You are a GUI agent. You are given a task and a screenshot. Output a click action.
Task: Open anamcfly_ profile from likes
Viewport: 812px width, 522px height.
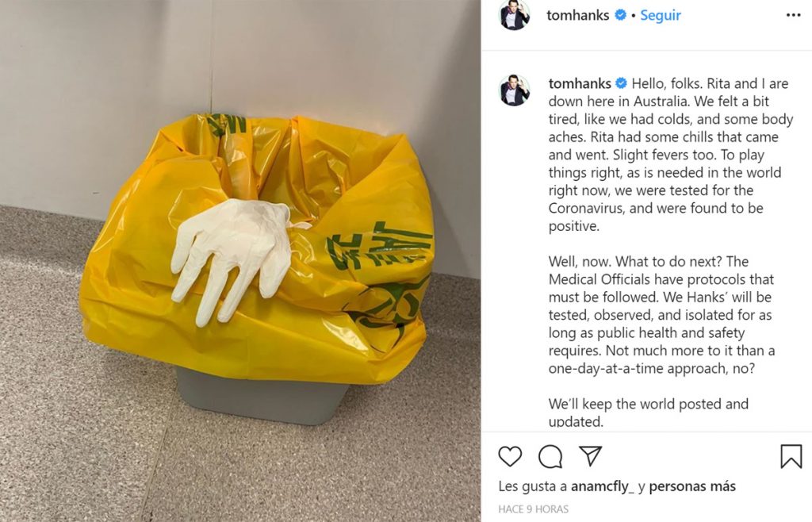pyautogui.click(x=603, y=486)
